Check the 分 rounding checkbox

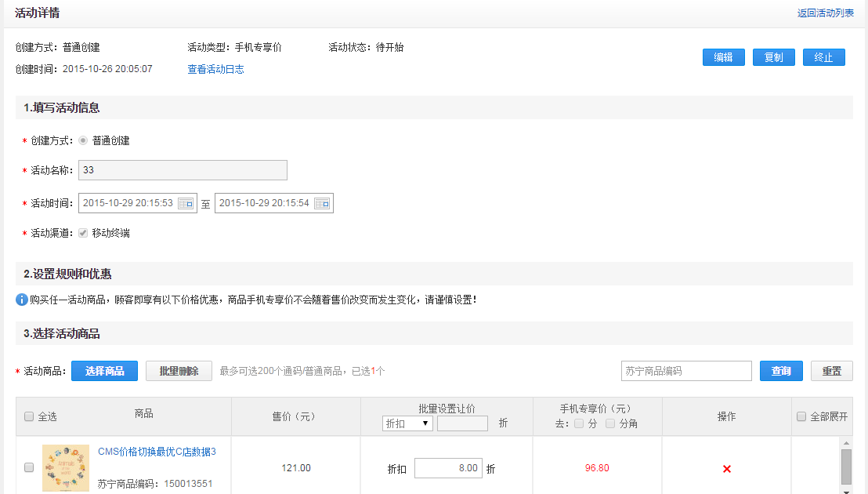click(x=579, y=423)
